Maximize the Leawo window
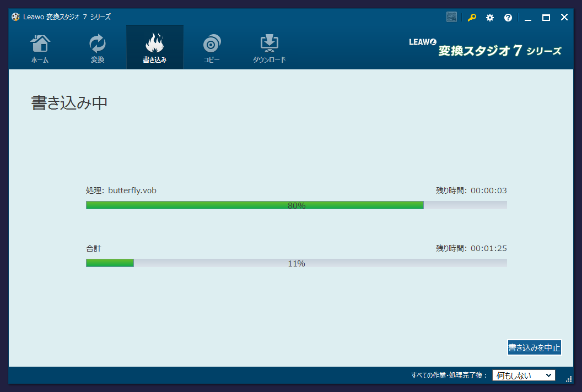Viewport: 582px width, 392px height. point(546,18)
